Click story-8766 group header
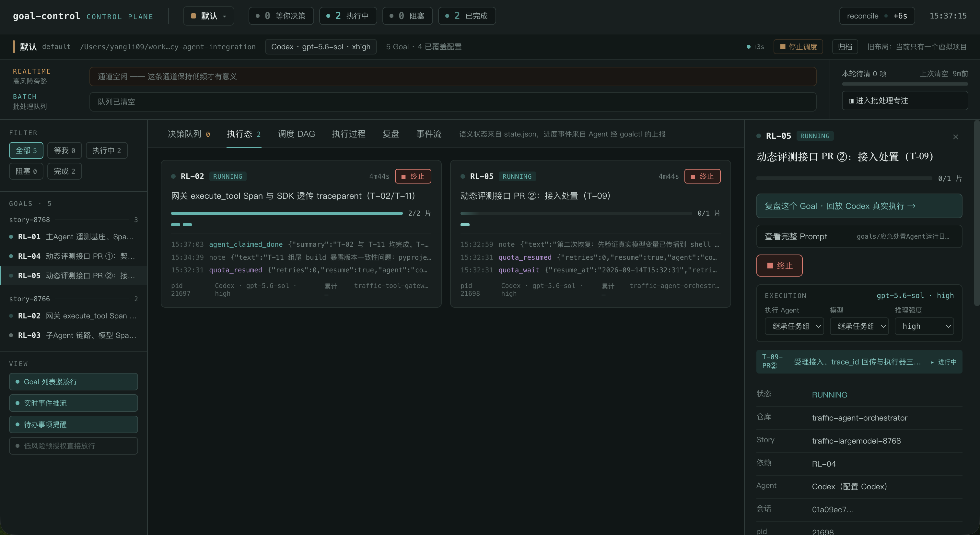The width and height of the screenshot is (980, 535). tap(74, 299)
